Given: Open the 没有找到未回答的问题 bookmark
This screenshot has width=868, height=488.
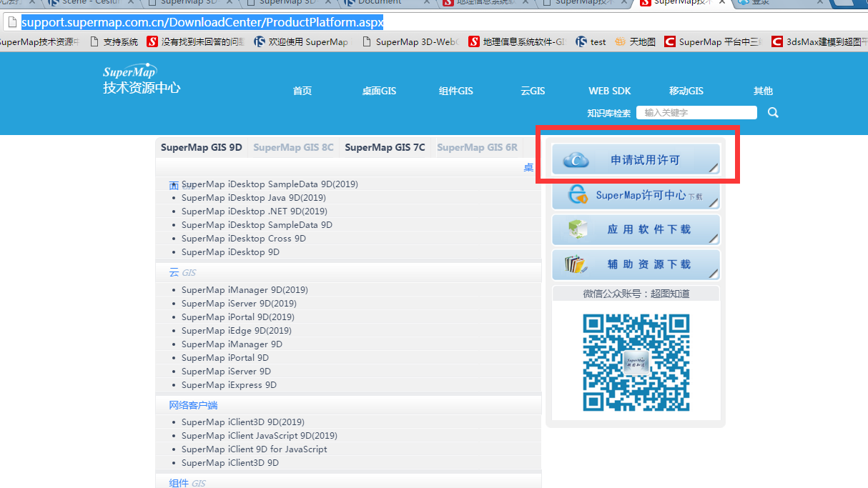Looking at the screenshot, I should 196,42.
